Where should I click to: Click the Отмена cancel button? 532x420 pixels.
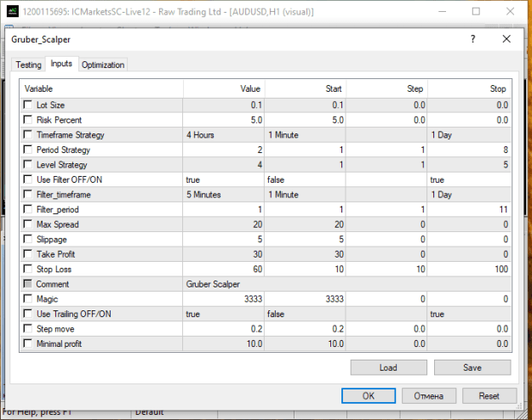428,395
